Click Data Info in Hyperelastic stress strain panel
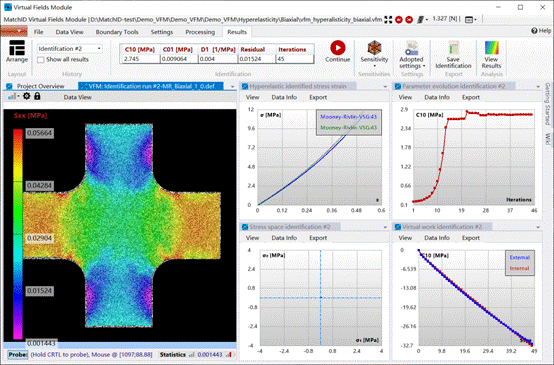 [284, 97]
